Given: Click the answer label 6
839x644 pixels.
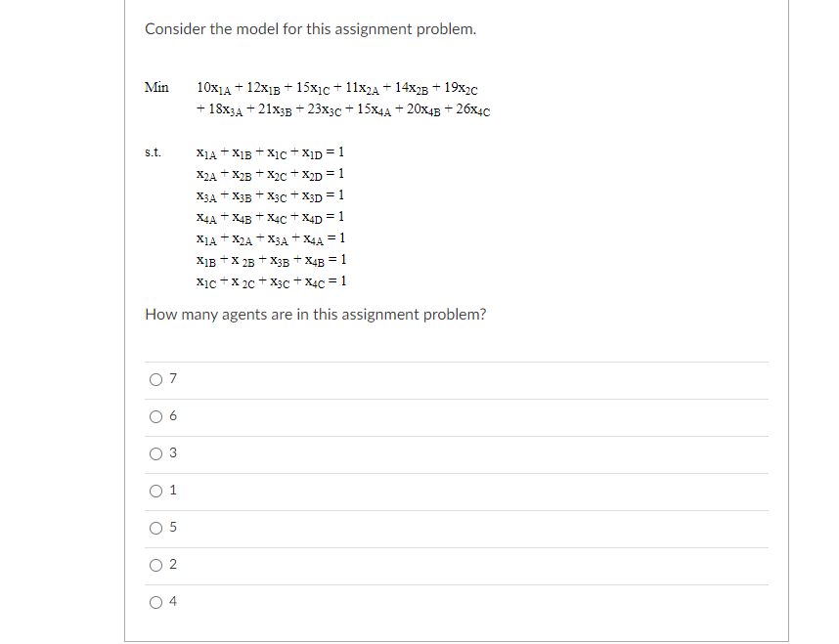Looking at the screenshot, I should point(172,416).
